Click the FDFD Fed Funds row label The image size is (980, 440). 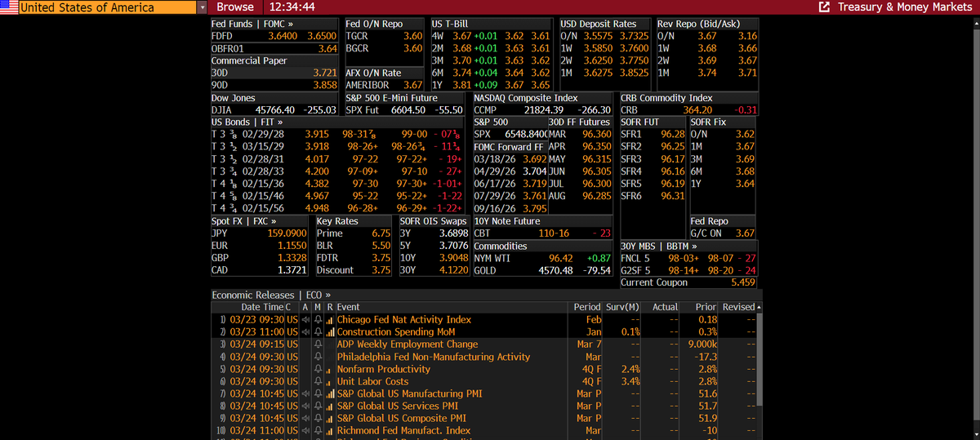click(222, 37)
